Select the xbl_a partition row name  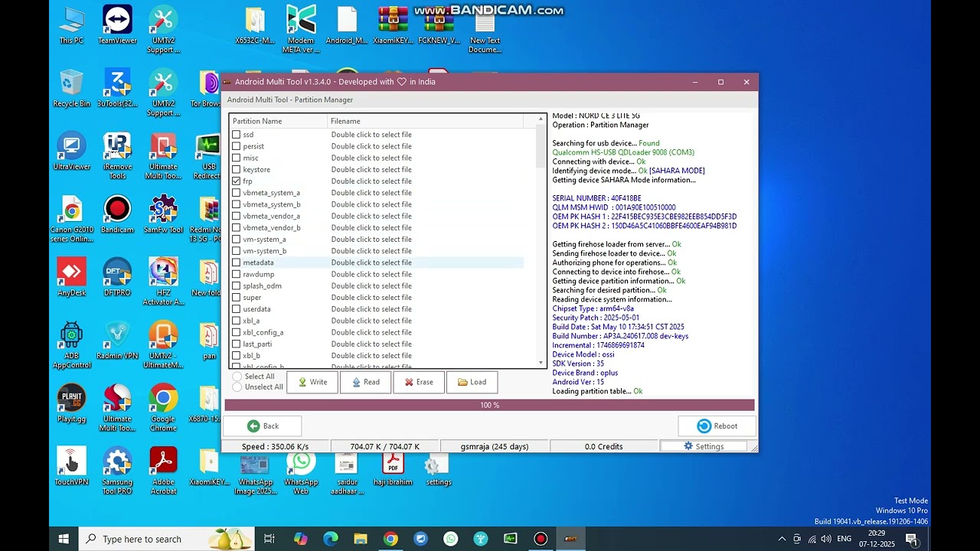251,321
